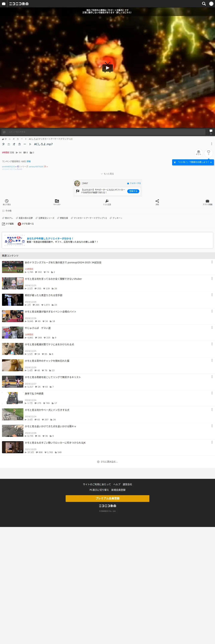Add video to マイリスト
Screen dimensions: 215x644
point(57,202)
